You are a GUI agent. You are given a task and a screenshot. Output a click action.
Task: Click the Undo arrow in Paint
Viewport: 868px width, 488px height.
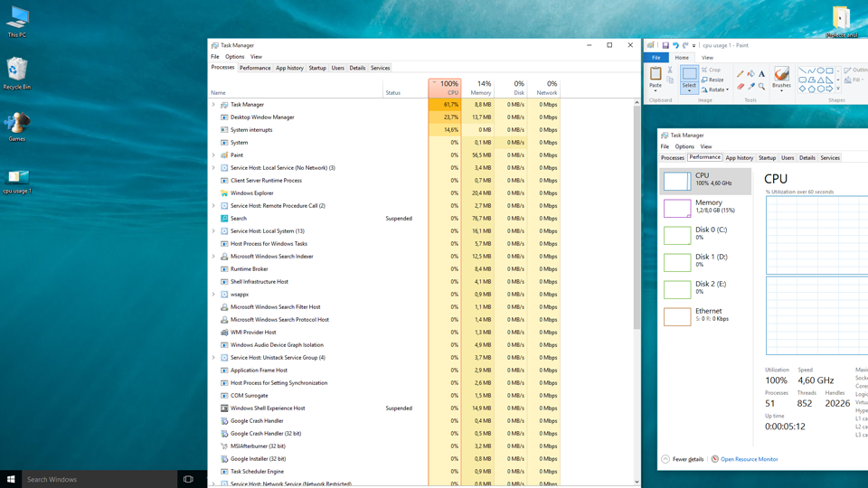[x=675, y=45]
